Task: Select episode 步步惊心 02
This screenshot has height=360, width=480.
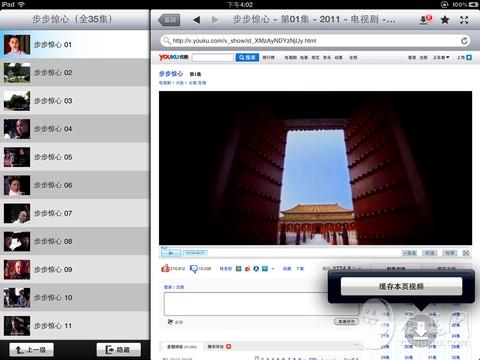Action: click(75, 73)
